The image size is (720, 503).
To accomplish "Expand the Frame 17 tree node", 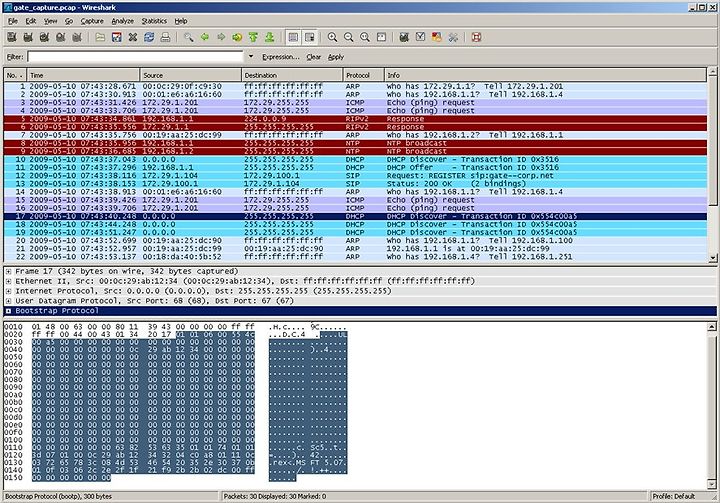I will (x=8, y=271).
